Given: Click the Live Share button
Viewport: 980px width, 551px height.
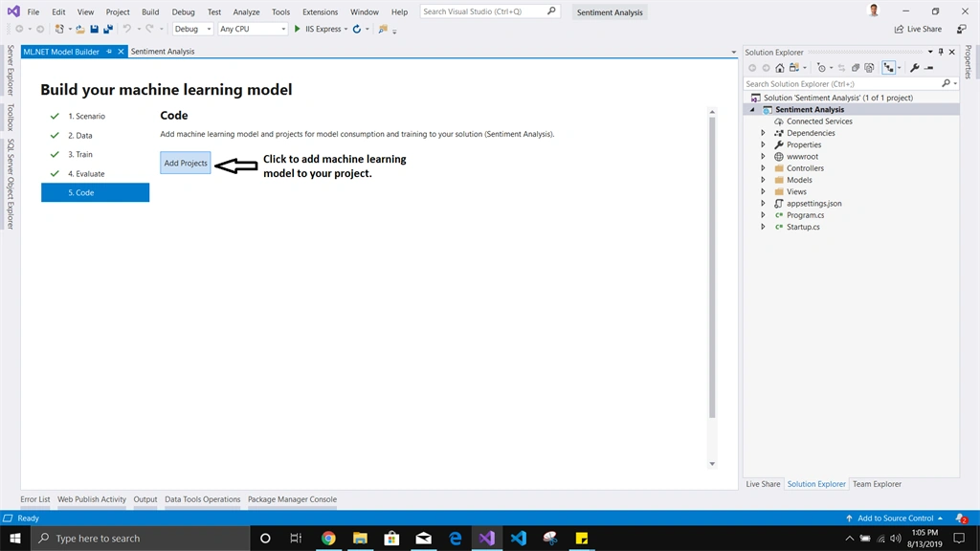Looking at the screenshot, I should point(918,29).
